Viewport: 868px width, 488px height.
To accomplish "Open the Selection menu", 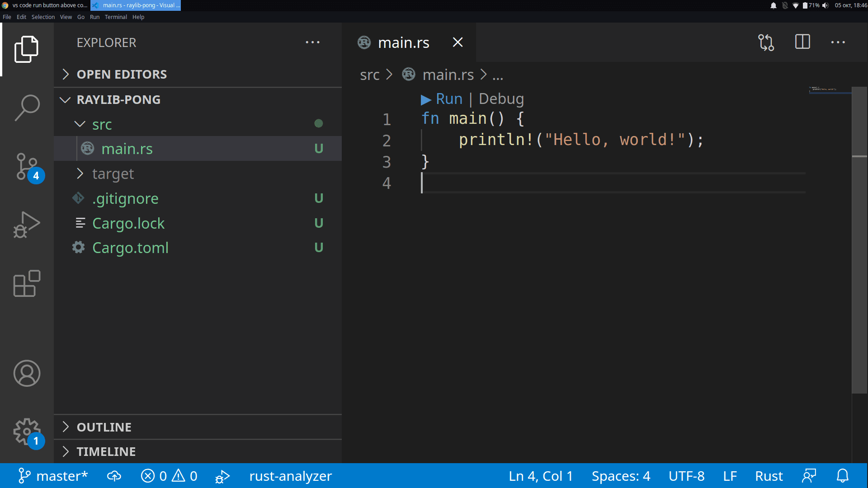I will [x=43, y=17].
